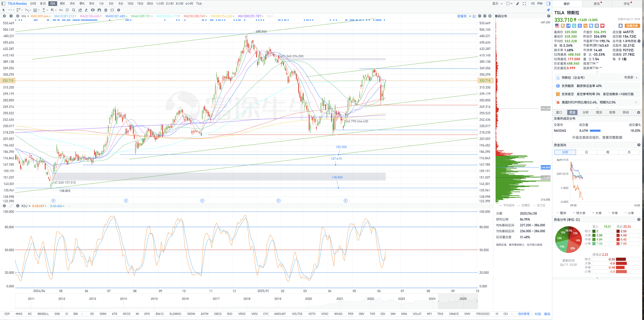Open the 前复权 adjustment dropdown
The height and width of the screenshot is (320, 644).
click(x=464, y=16)
